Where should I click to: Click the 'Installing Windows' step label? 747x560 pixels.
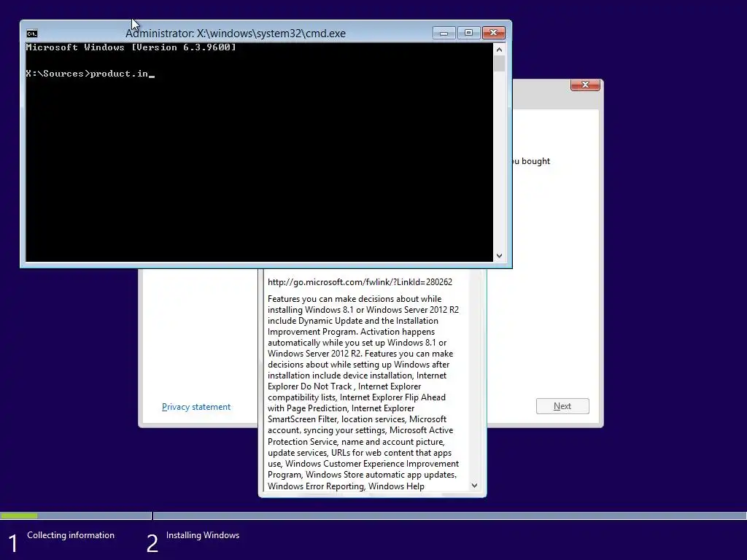click(203, 535)
